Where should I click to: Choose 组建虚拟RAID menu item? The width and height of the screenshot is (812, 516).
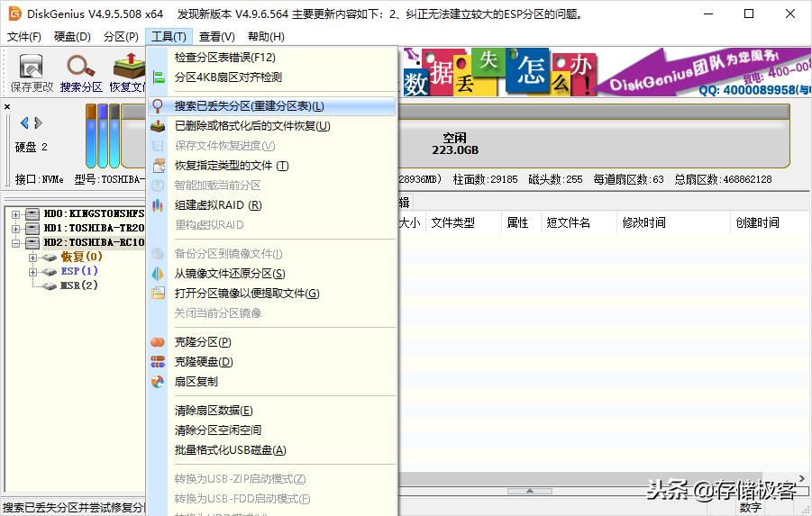(x=272, y=205)
